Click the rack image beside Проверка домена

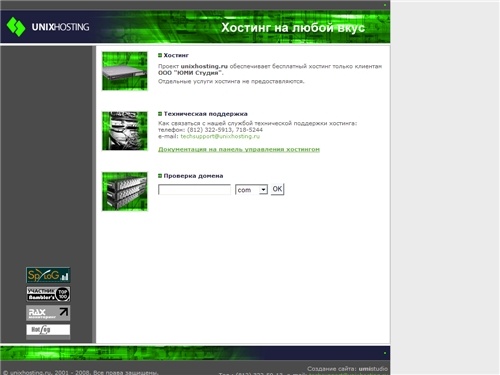click(125, 191)
